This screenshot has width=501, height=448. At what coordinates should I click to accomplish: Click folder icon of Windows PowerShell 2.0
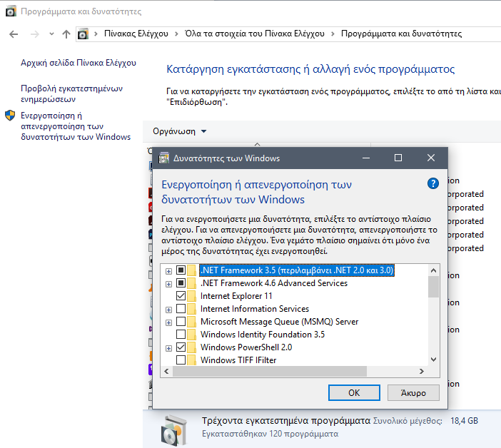click(191, 347)
